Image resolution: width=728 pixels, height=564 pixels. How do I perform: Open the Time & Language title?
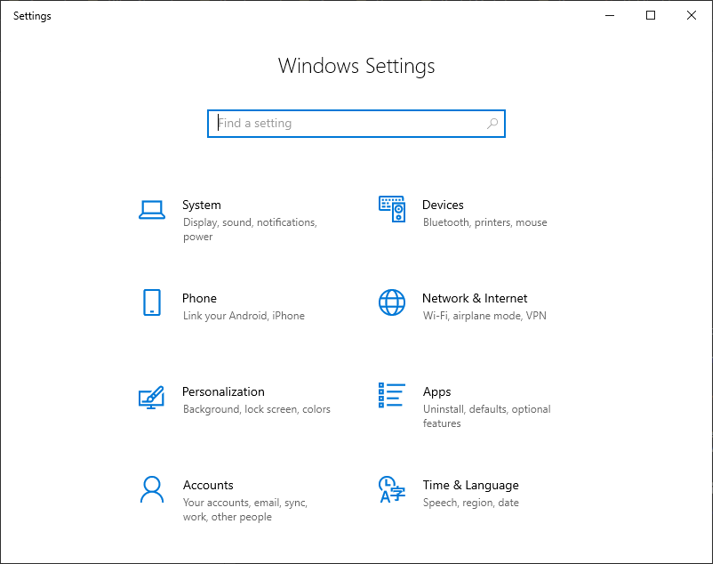(471, 486)
